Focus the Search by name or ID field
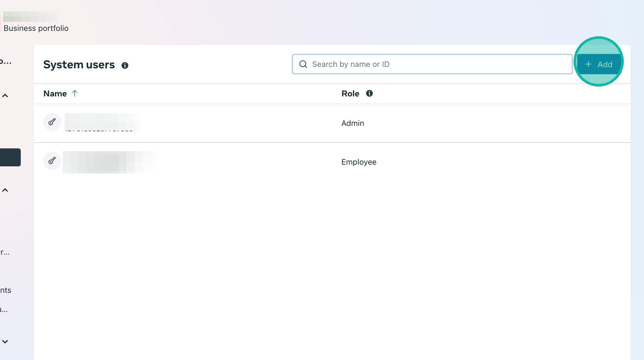This screenshot has height=360, width=644. click(x=438, y=64)
